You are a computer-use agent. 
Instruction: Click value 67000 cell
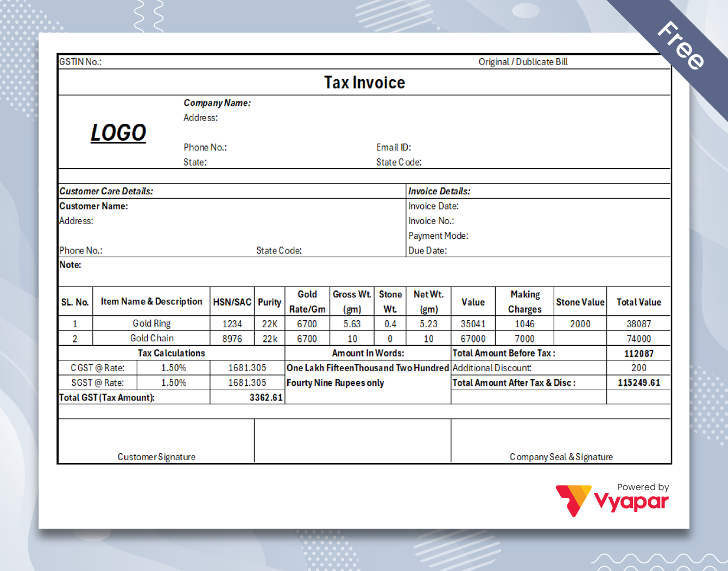tap(473, 339)
